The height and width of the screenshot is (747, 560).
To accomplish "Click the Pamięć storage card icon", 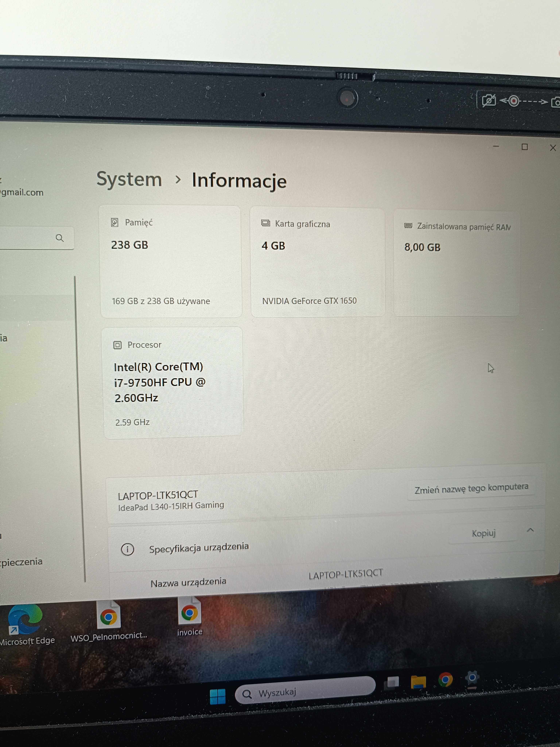I will click(x=114, y=222).
